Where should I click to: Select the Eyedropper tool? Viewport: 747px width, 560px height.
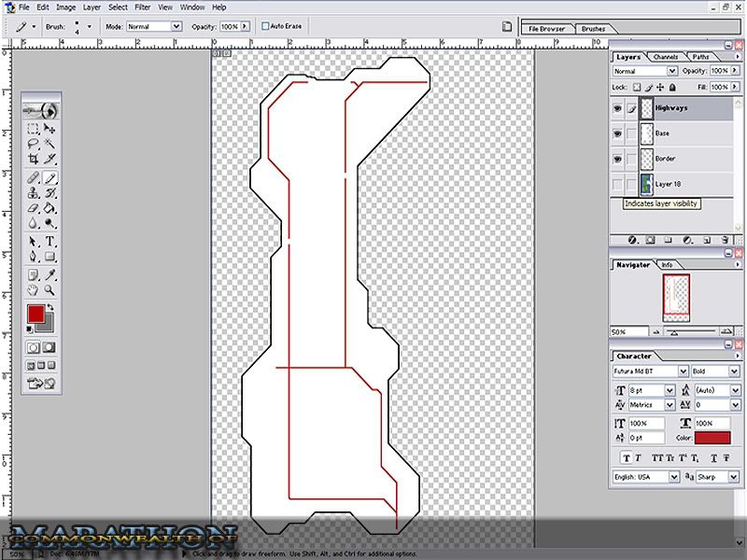(50, 274)
